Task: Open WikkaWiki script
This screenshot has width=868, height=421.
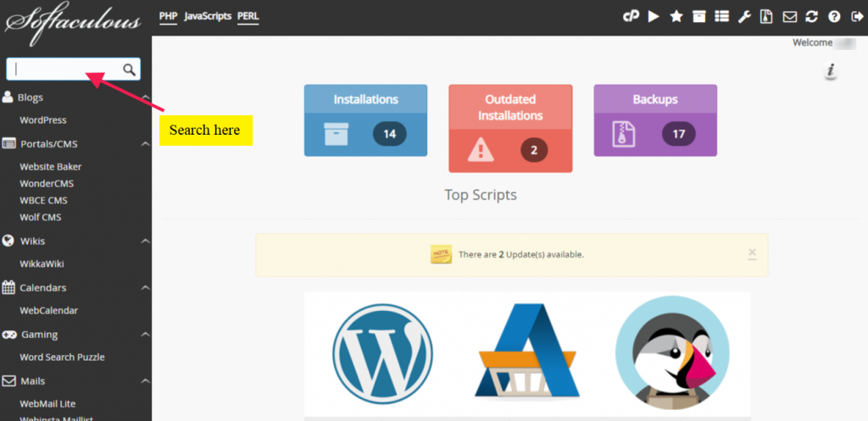Action: click(42, 264)
